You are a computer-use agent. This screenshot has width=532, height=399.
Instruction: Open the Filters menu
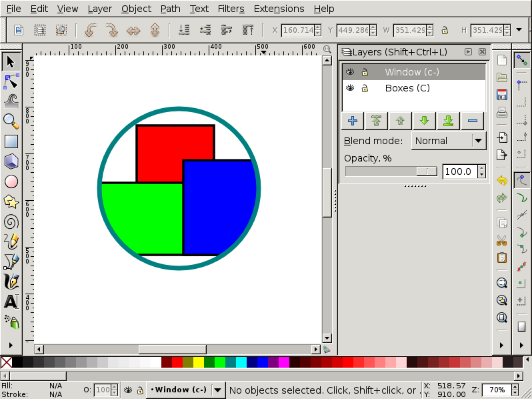click(x=231, y=9)
